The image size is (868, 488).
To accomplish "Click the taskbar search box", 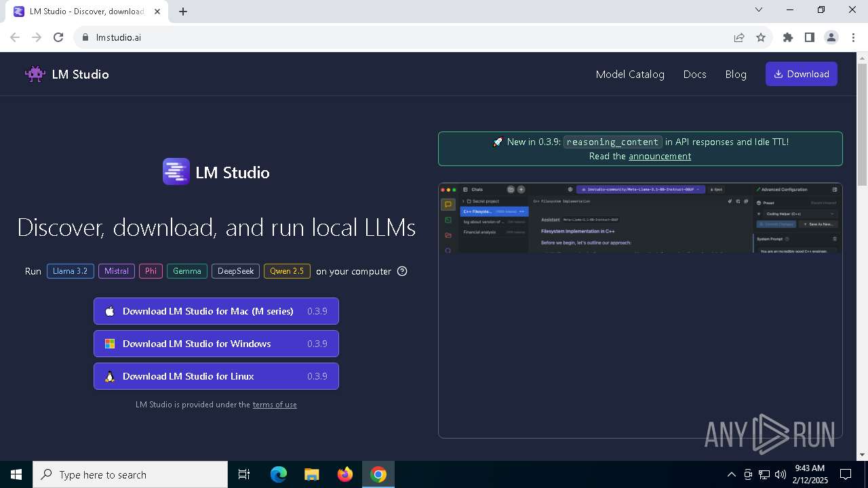I will point(130,474).
